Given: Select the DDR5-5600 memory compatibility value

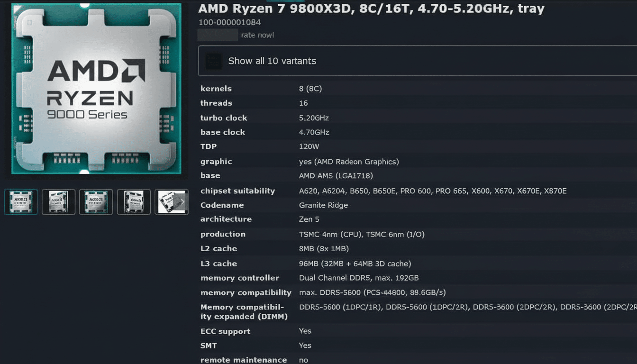Looking at the screenshot, I should point(372,292).
